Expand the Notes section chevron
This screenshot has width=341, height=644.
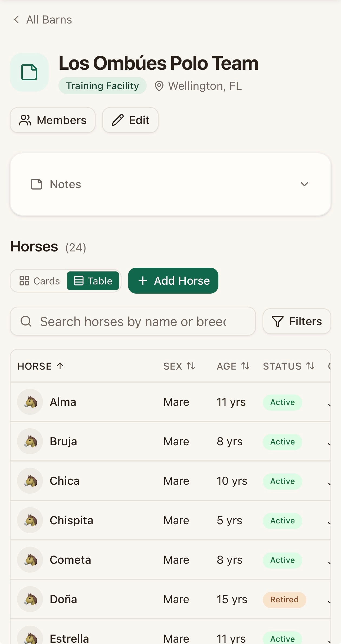(x=304, y=184)
